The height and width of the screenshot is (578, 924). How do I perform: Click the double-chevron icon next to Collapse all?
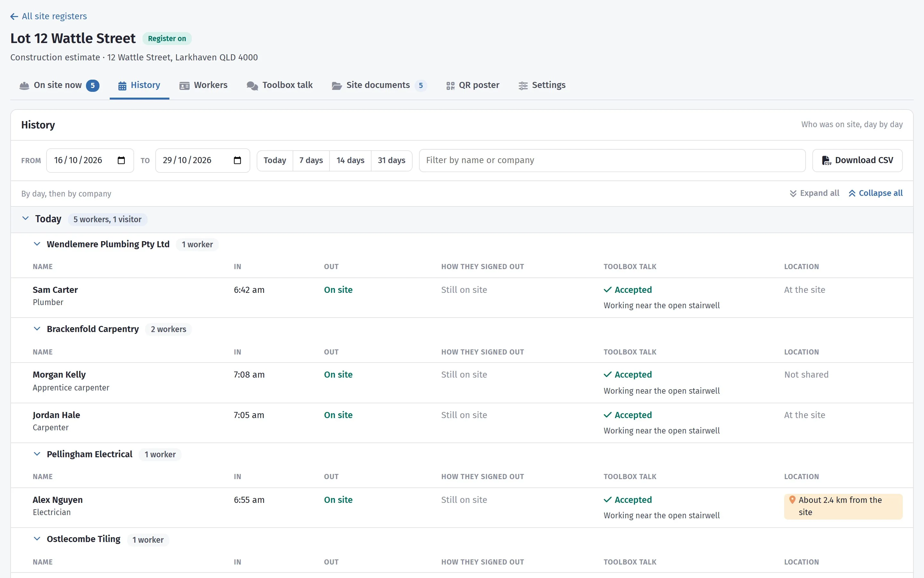(852, 193)
